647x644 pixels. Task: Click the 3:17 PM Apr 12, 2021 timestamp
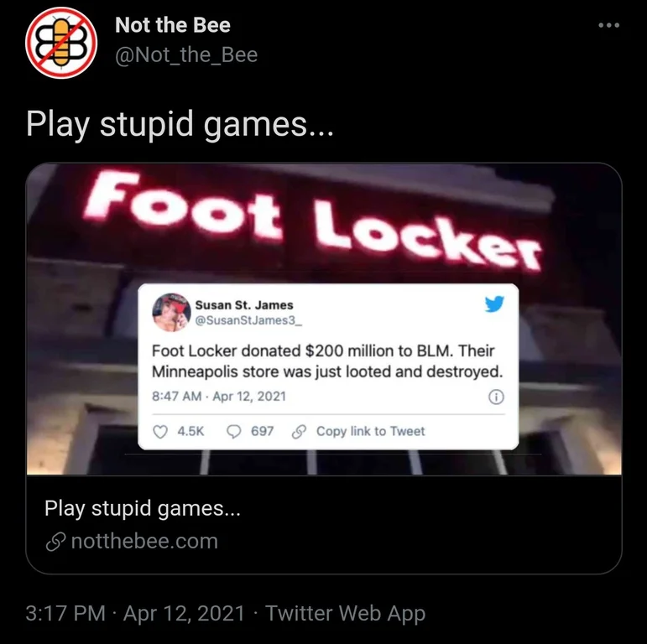coord(135,613)
